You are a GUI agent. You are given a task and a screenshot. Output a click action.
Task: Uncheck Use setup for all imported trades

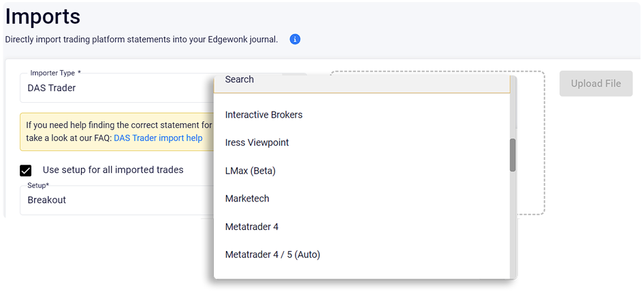(x=26, y=170)
